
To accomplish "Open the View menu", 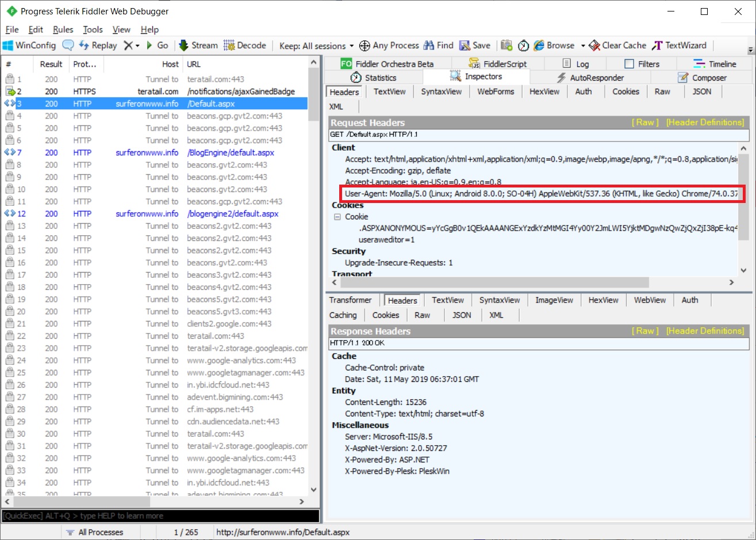I will point(121,29).
